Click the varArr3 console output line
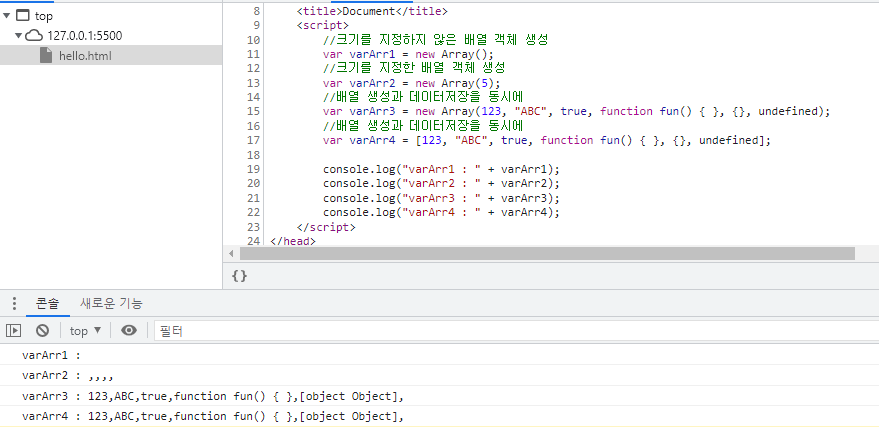This screenshot has height=427, width=879. point(440,396)
